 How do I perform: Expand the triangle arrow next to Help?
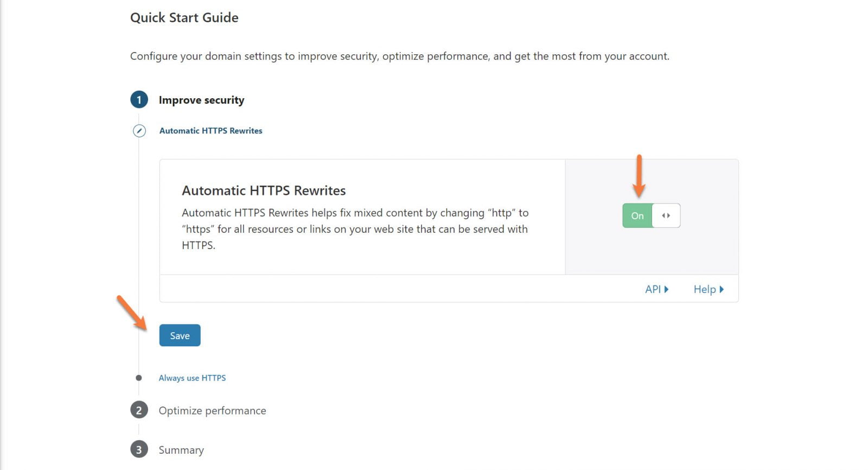point(722,289)
